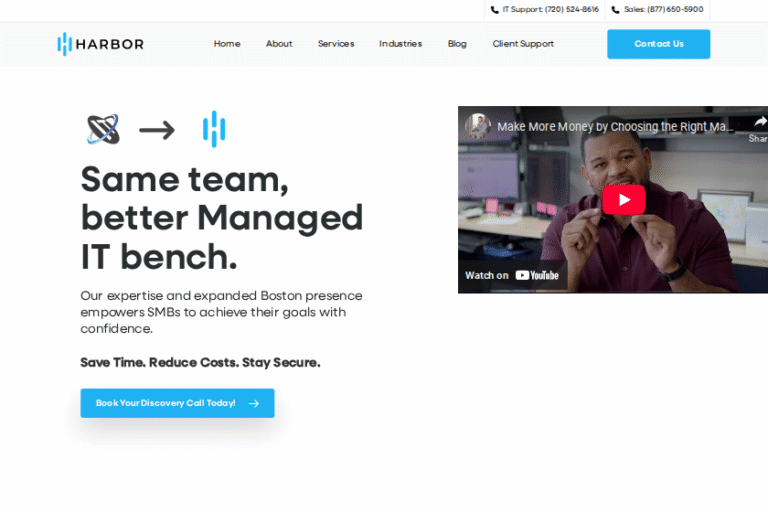
Task: Click the old swirl logo above the headline
Action: click(103, 129)
